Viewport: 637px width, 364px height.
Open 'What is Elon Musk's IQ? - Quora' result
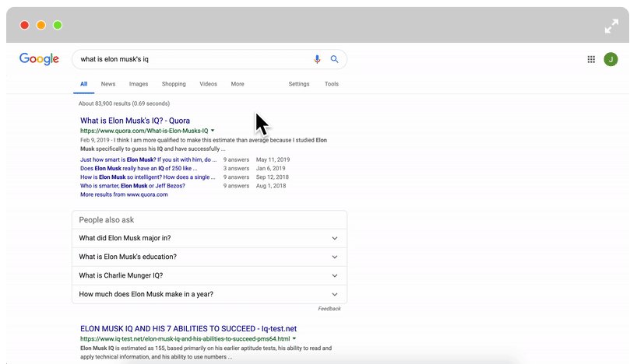click(135, 121)
